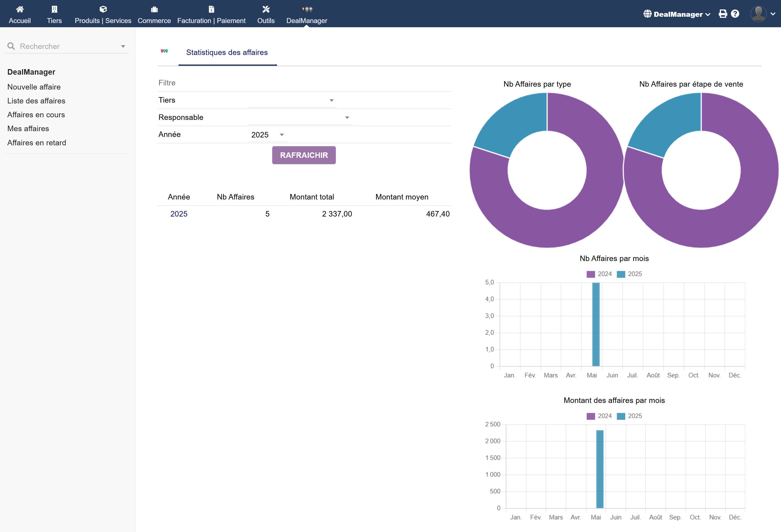
Task: Open the Outils tools icon
Action: click(x=266, y=9)
